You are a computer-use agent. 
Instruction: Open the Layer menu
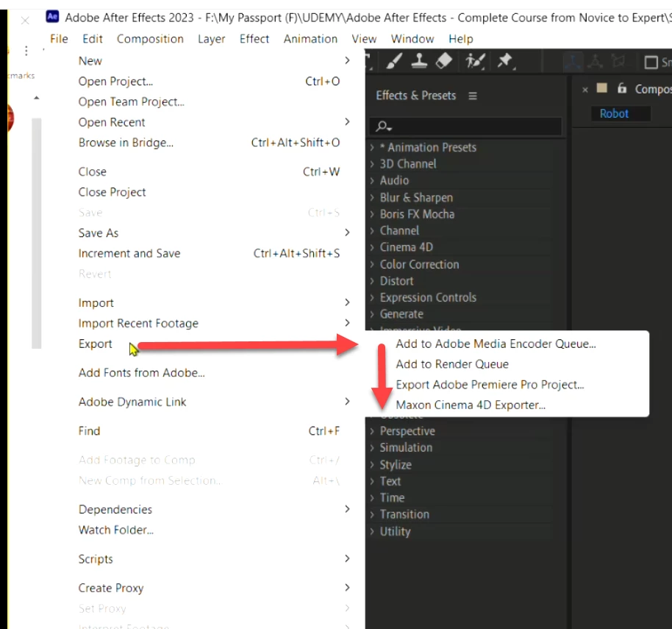click(211, 39)
